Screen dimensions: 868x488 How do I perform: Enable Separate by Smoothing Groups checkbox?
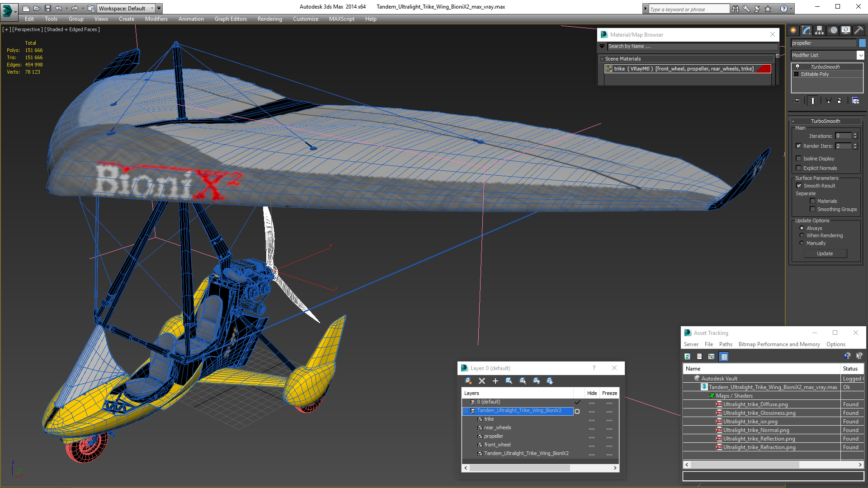click(812, 209)
